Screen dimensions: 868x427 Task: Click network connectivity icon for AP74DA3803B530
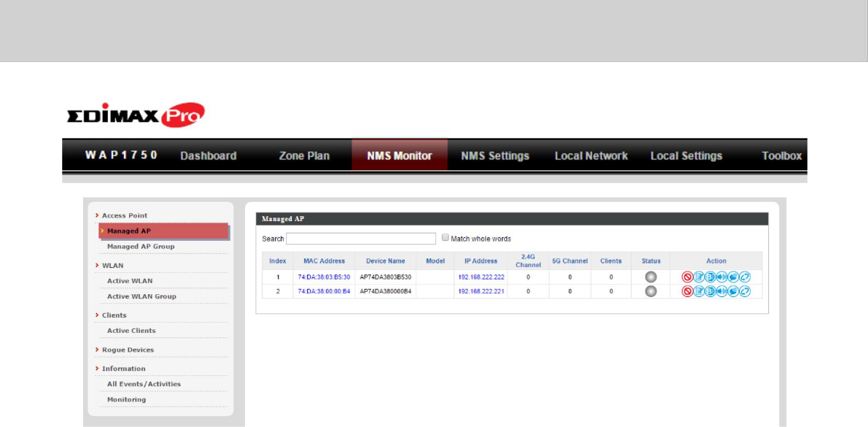click(734, 277)
